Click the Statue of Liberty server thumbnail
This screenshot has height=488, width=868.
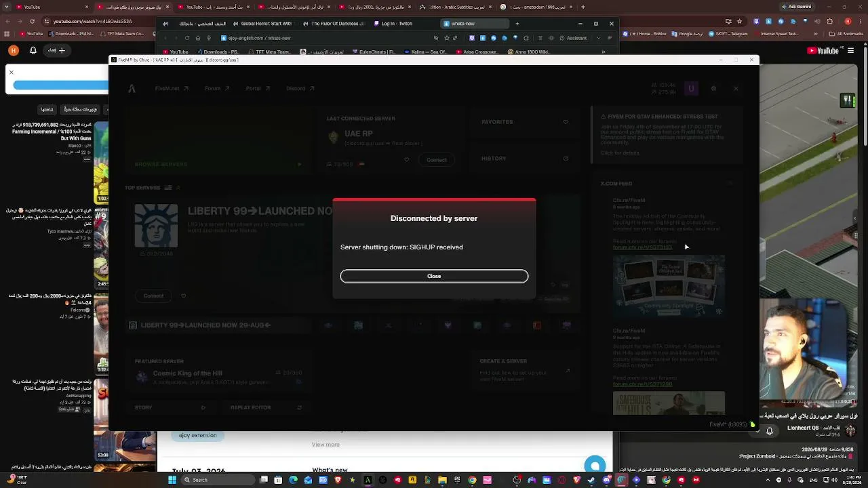point(156,226)
